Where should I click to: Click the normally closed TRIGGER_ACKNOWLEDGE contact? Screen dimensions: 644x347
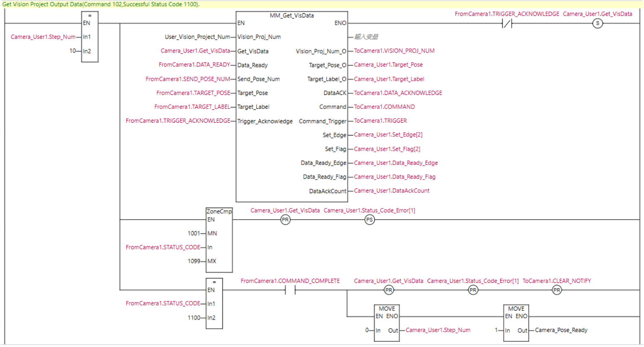507,24
